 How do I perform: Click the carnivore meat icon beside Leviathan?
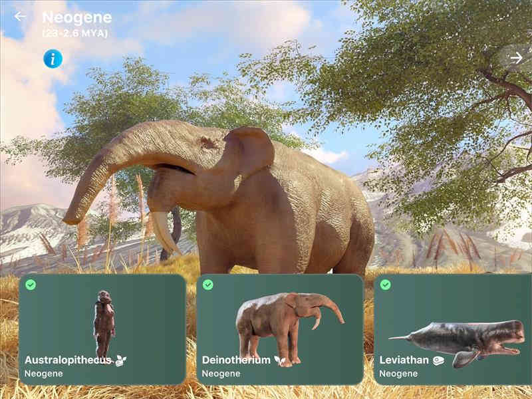click(438, 360)
